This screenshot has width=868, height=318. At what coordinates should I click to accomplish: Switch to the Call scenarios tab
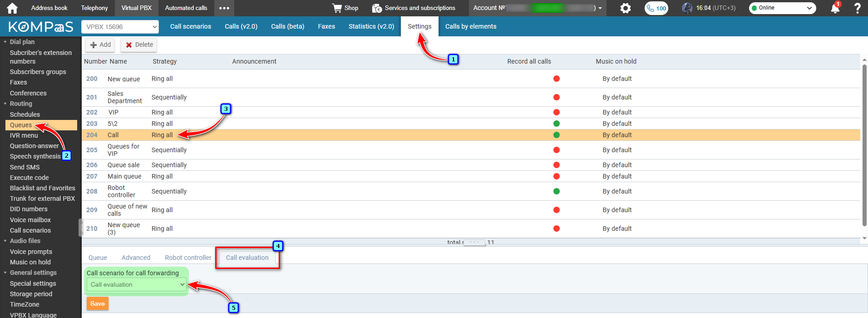191,26
